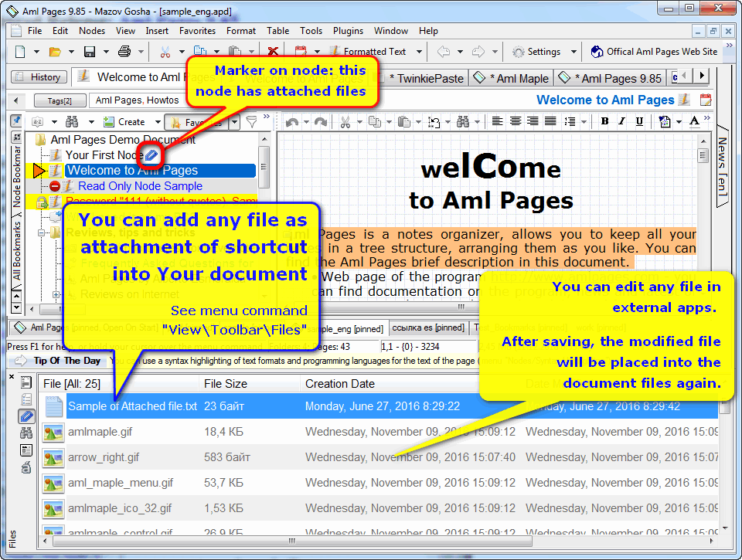Image resolution: width=742 pixels, height=560 pixels.
Task: Click the scissors icon in the editor toolbar
Action: pos(345,123)
